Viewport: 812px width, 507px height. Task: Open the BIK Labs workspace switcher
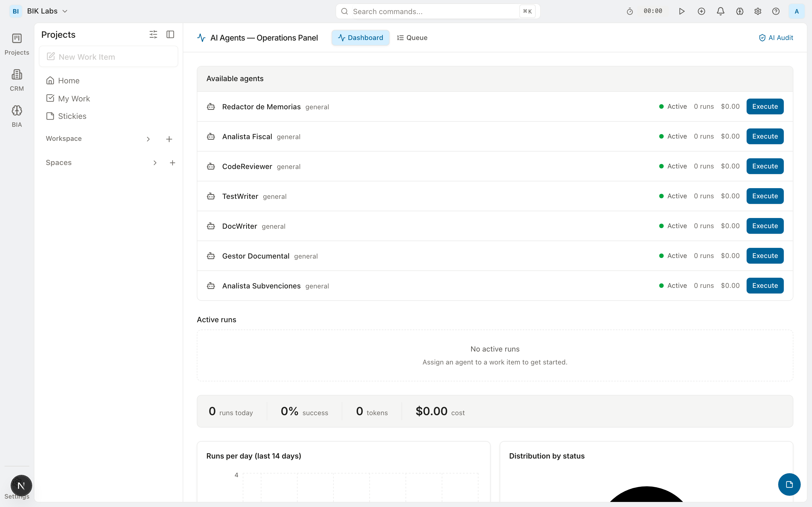click(x=47, y=11)
